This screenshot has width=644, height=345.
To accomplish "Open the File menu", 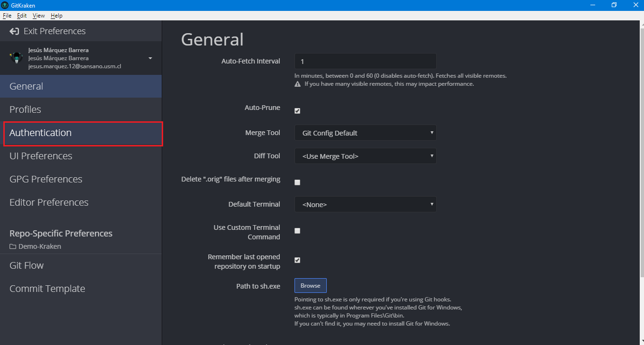I will pos(7,16).
